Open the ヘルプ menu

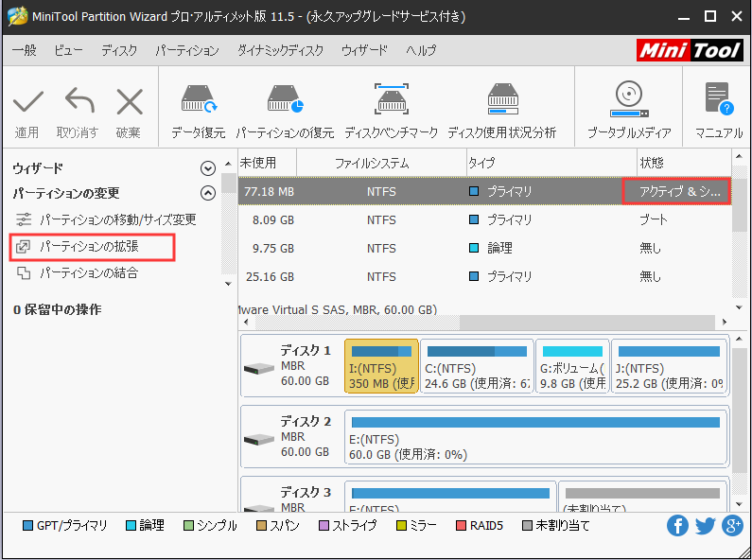[x=421, y=50]
